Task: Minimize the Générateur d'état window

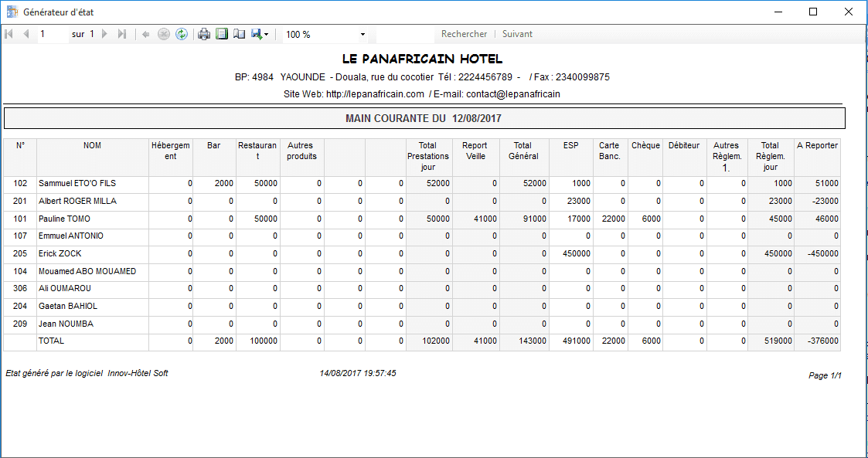Action: (778, 12)
